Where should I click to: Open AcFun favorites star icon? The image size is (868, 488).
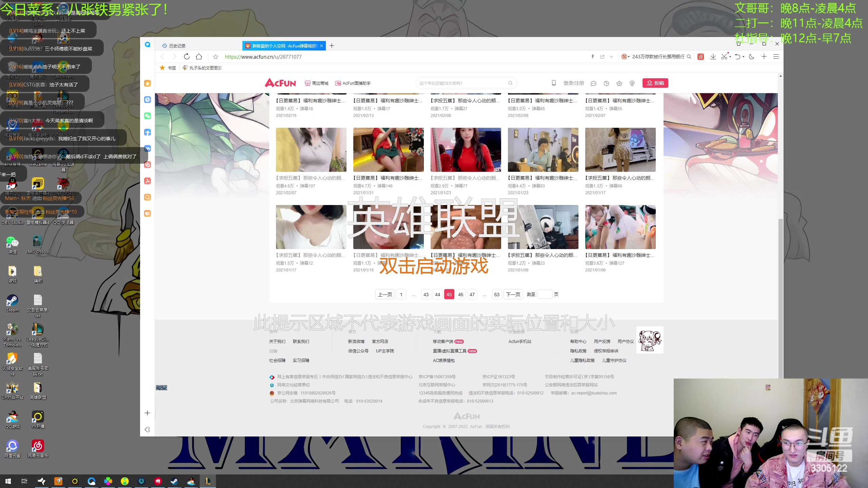[619, 83]
